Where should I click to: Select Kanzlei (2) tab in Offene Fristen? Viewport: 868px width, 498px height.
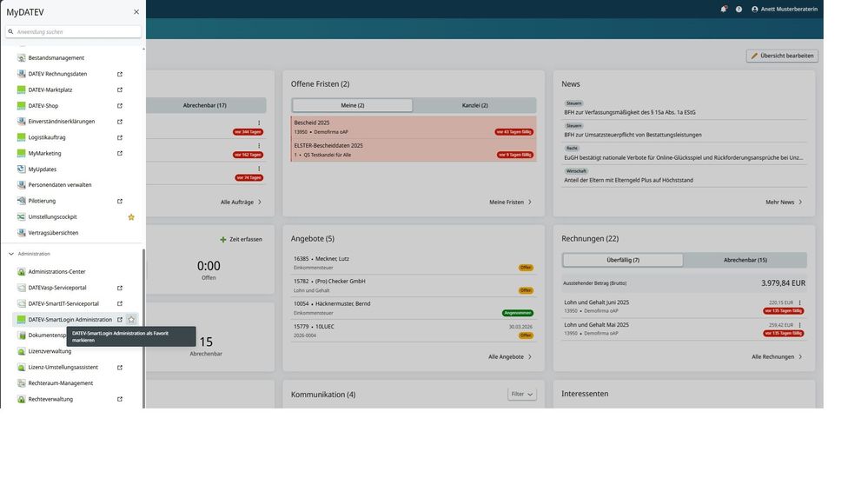[474, 105]
